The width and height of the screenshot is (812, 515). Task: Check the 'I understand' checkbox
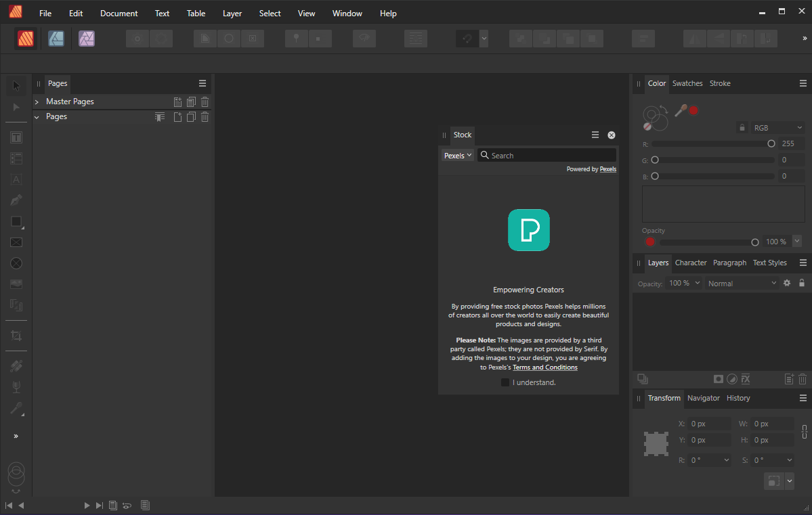(505, 382)
